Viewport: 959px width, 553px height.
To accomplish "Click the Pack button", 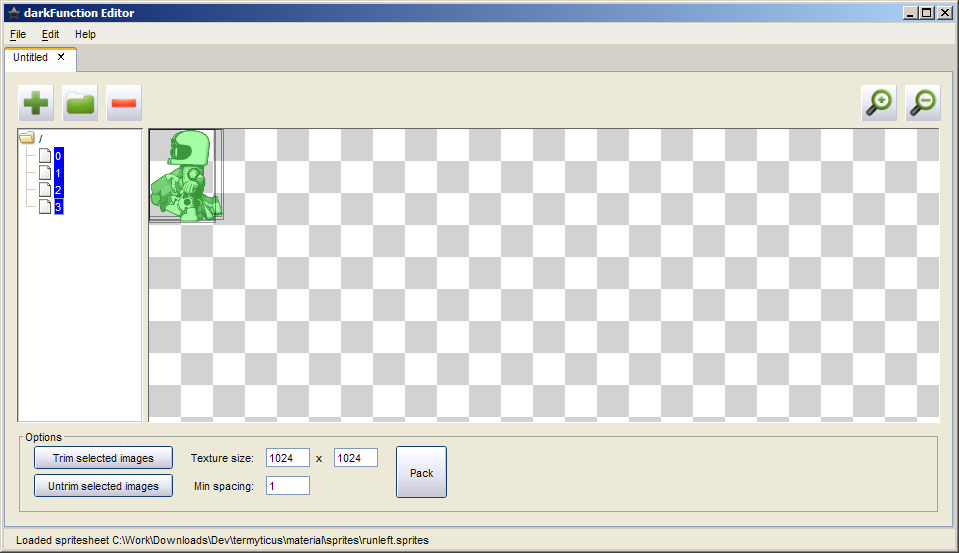I will (x=421, y=472).
